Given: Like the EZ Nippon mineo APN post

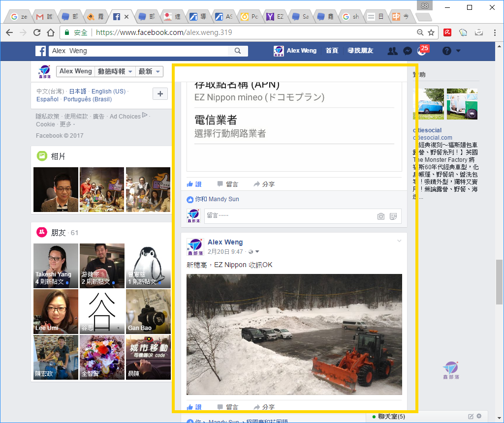Looking at the screenshot, I should (194, 184).
